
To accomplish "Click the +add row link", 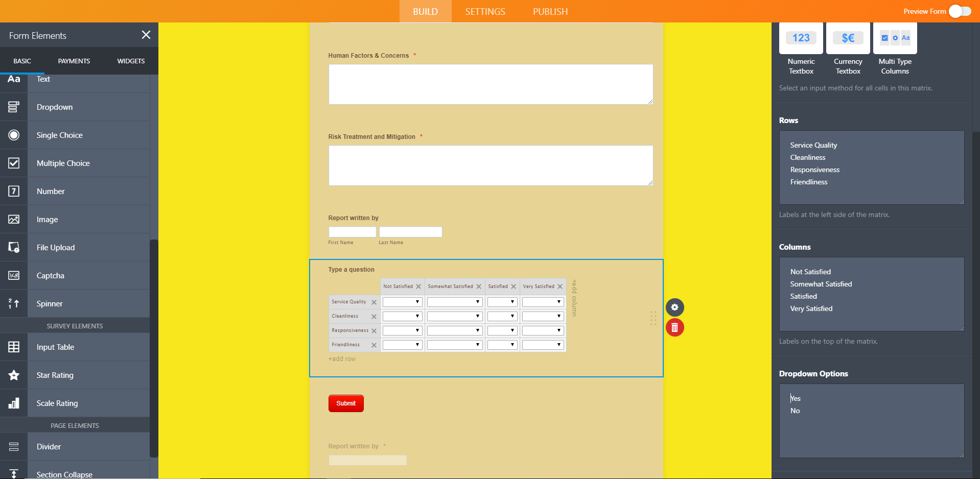I will [x=342, y=358].
